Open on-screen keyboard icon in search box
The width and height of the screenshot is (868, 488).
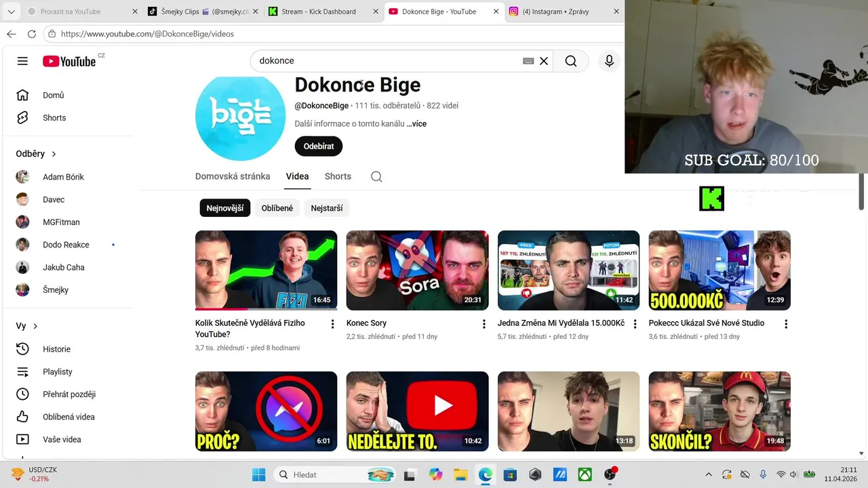pos(528,61)
